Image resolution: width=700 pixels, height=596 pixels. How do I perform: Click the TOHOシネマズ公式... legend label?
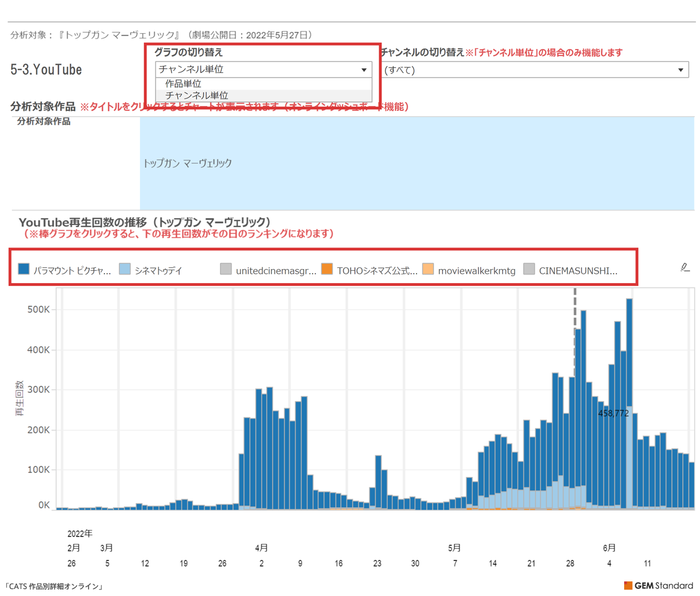(x=377, y=271)
